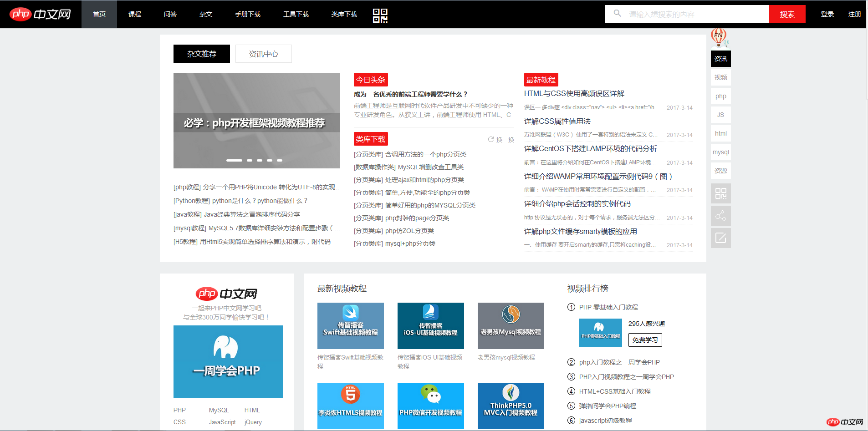Open 课程 menu item

tap(135, 14)
